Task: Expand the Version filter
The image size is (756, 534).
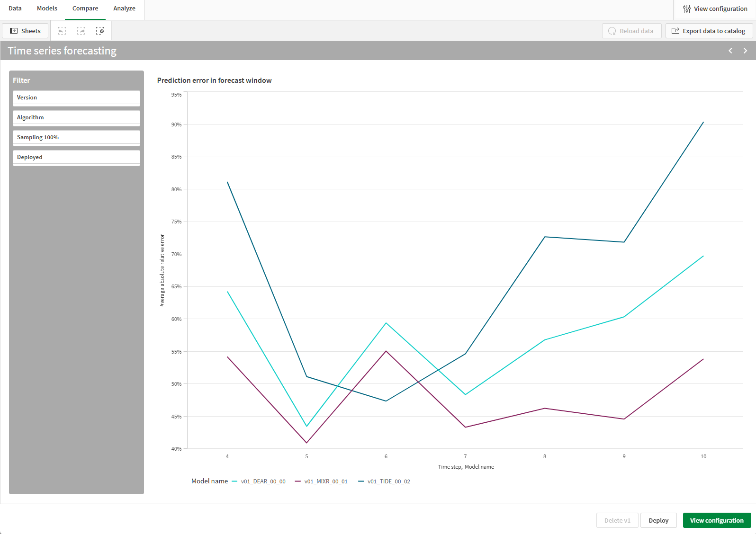Action: (x=76, y=98)
